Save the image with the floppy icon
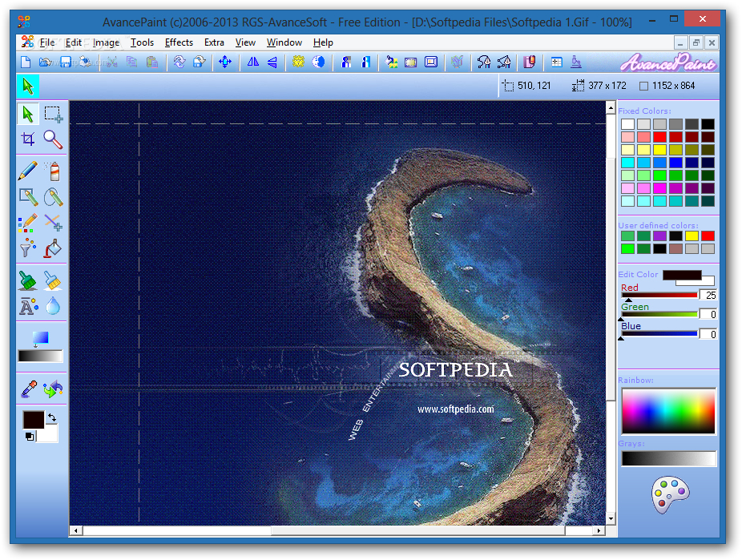742x560 pixels. 65,62
